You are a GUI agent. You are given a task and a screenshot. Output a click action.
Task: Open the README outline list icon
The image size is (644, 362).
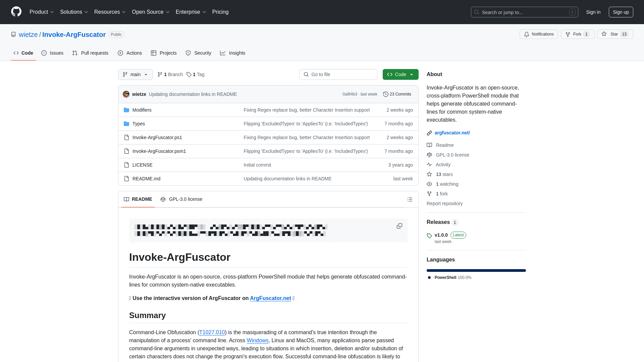tap(410, 199)
